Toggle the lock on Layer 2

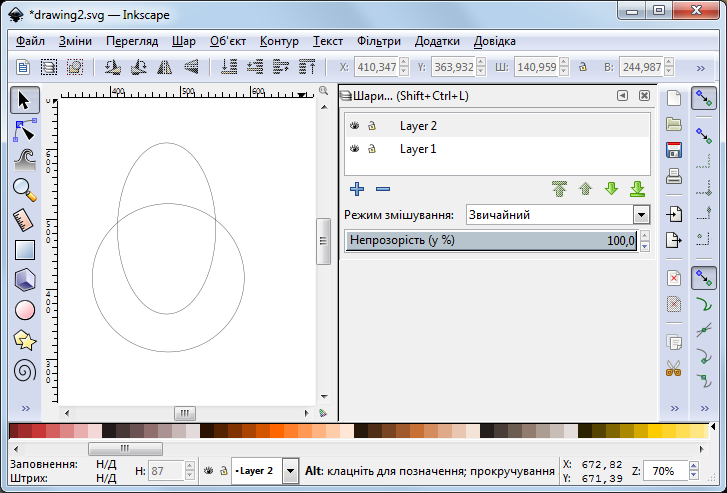[372, 126]
